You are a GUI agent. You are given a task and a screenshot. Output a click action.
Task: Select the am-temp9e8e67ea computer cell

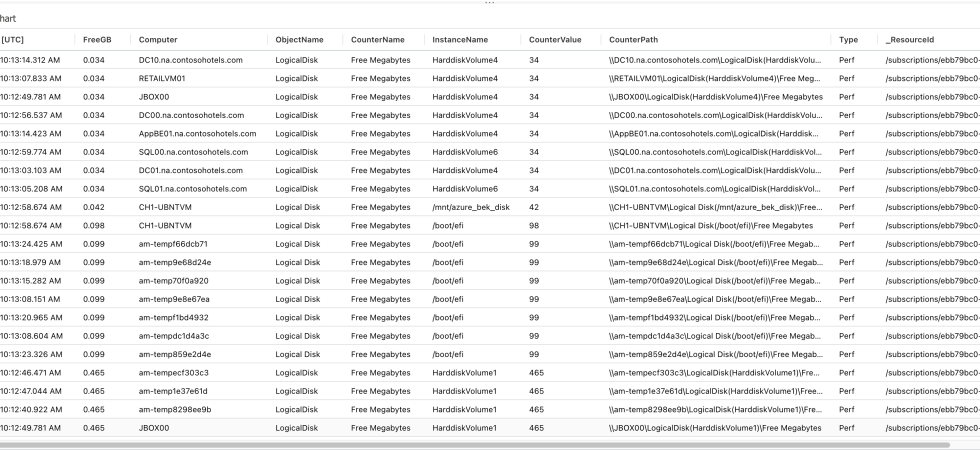coord(174,299)
